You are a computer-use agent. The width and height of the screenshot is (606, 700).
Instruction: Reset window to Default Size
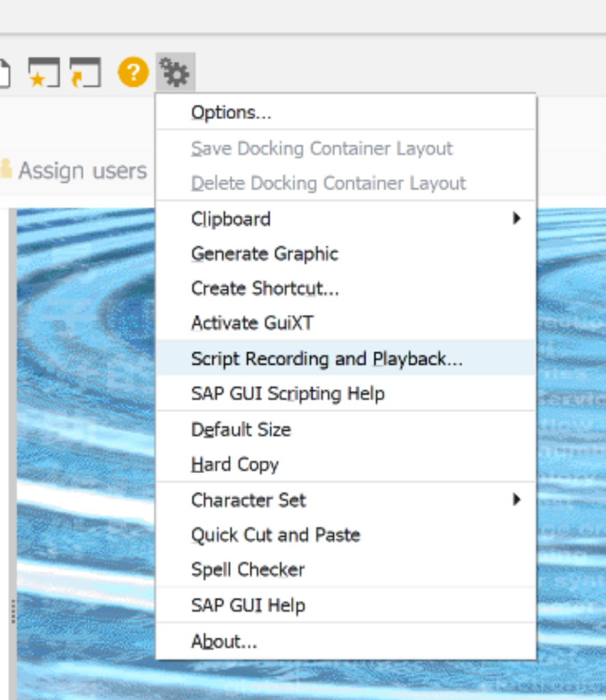click(x=240, y=429)
